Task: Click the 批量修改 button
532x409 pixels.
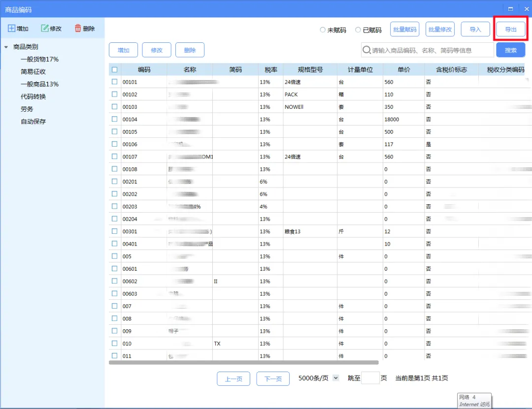Action: tap(440, 29)
